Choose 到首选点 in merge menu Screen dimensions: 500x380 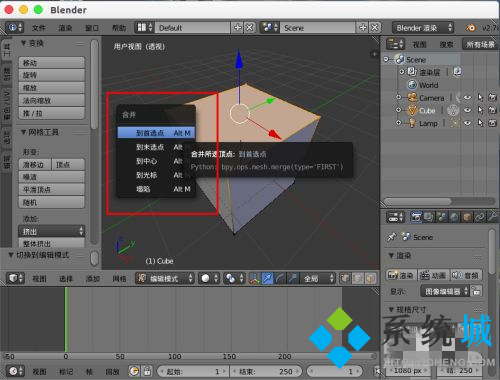156,133
